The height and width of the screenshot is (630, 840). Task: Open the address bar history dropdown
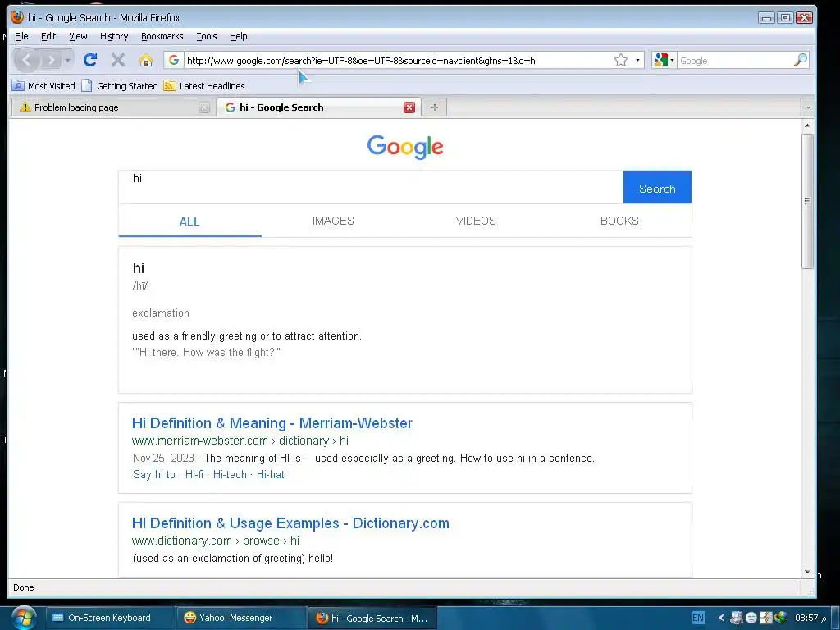pyautogui.click(x=637, y=60)
